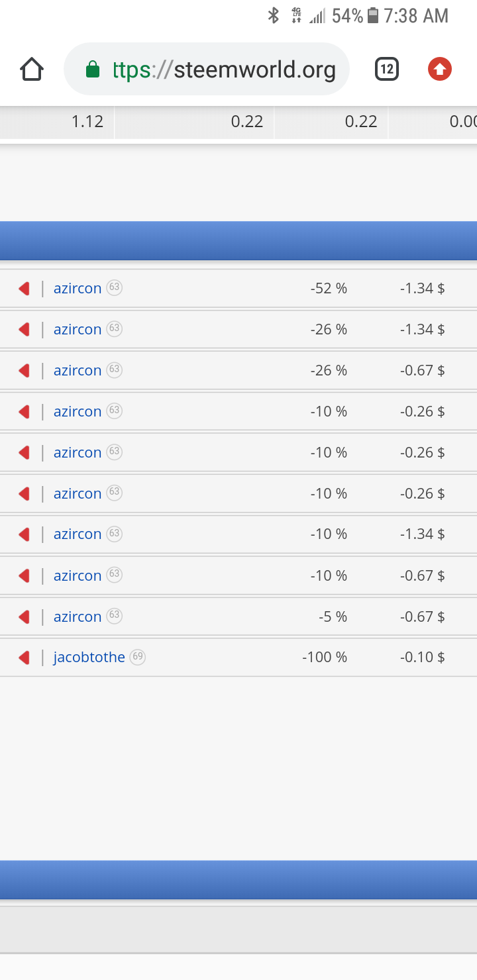
Task: Click the -0.10 $ vote value
Action: 422,658
